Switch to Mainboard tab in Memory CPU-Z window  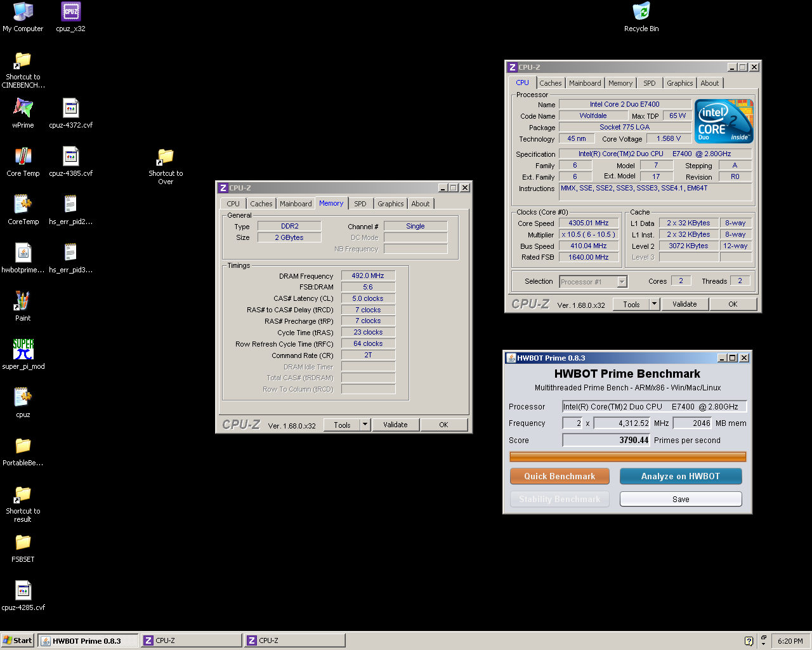(296, 204)
